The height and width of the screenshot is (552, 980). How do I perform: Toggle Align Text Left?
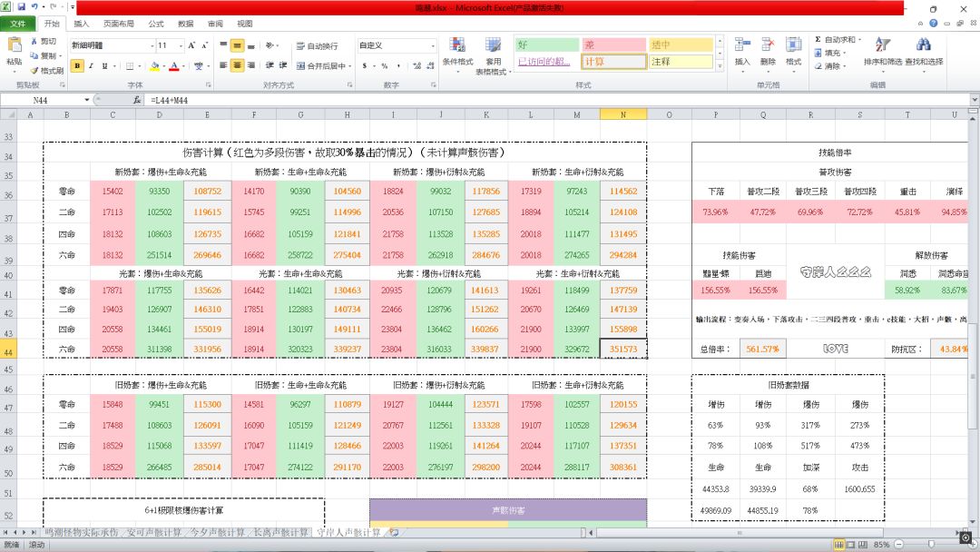223,65
